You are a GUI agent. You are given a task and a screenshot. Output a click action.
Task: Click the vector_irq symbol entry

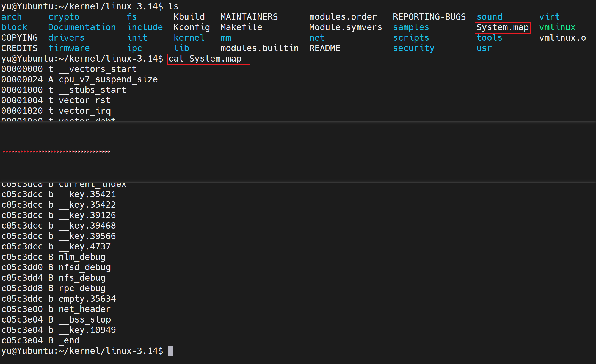[85, 111]
